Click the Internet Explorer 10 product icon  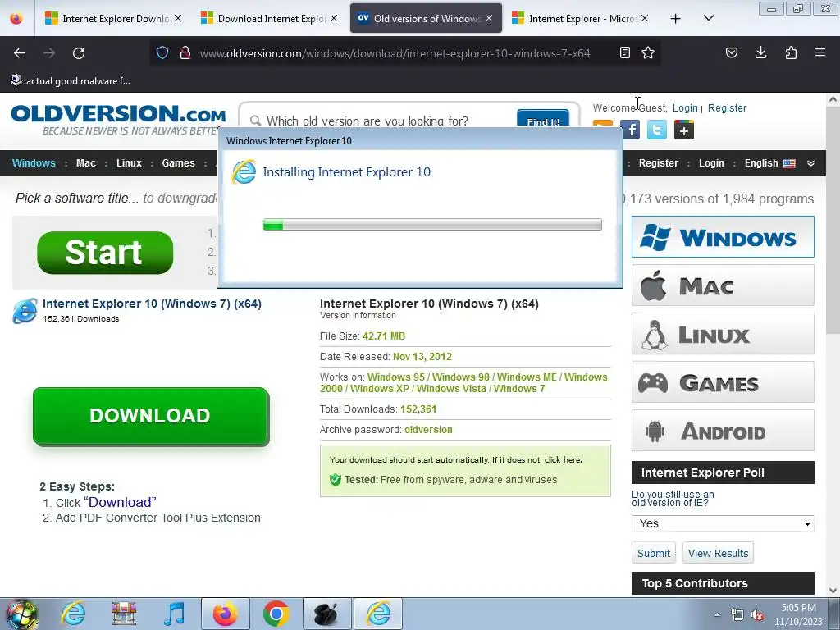coord(25,311)
